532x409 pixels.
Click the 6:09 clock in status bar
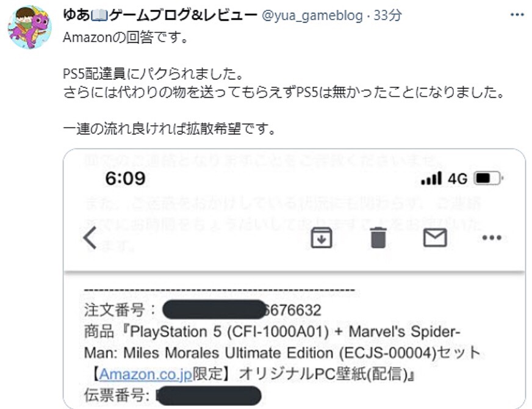click(x=125, y=178)
